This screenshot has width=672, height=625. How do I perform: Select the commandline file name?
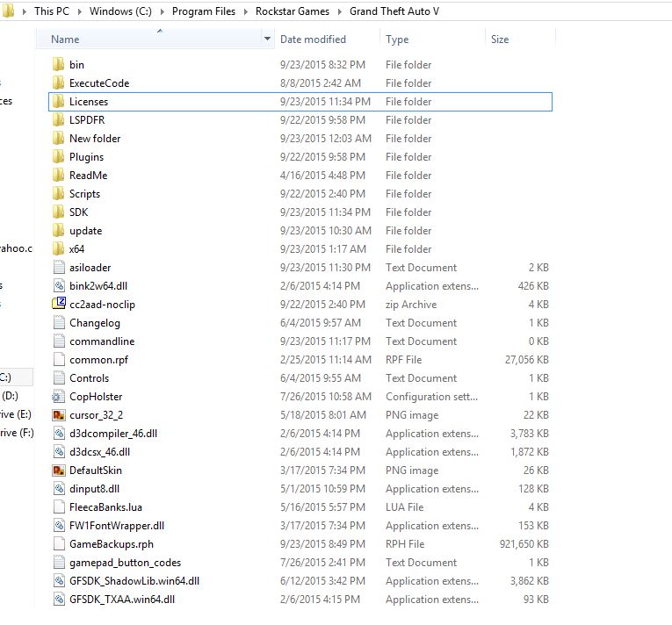point(102,341)
